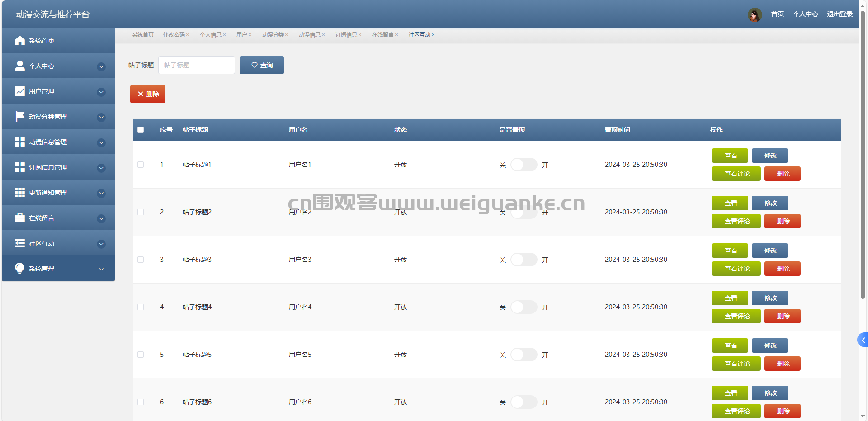Toggle 是否置顶 switch for 帖子标题1

click(x=524, y=165)
